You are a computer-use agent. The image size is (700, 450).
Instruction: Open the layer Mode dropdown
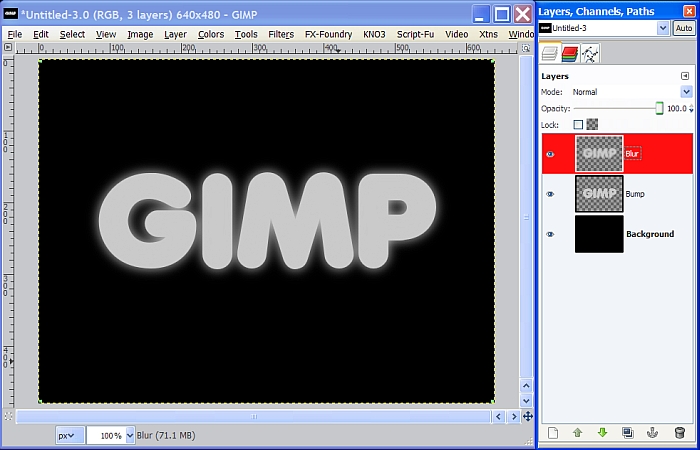pos(632,92)
